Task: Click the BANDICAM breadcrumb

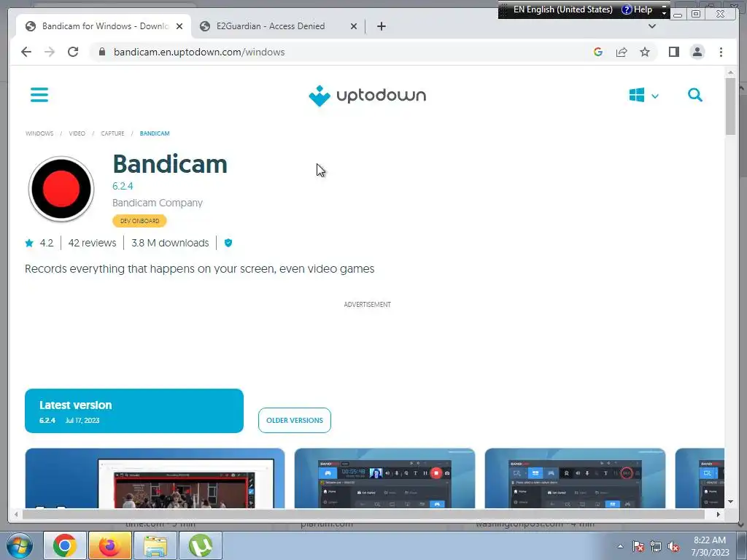Action: pos(155,133)
